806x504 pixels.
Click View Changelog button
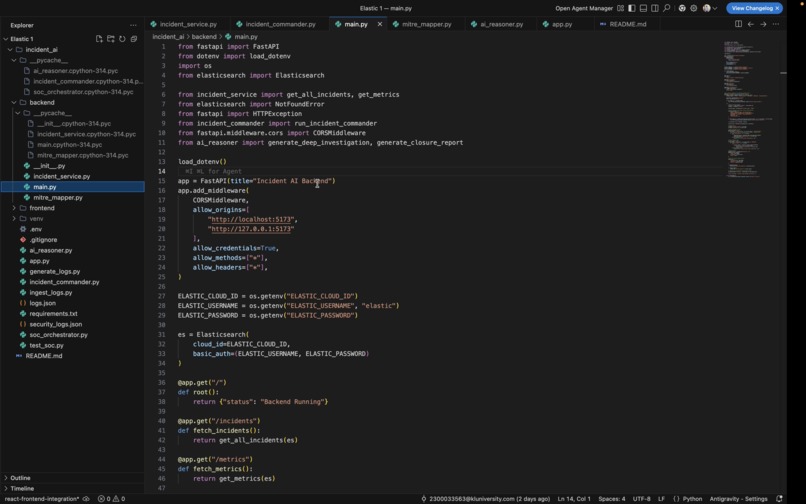pos(752,8)
